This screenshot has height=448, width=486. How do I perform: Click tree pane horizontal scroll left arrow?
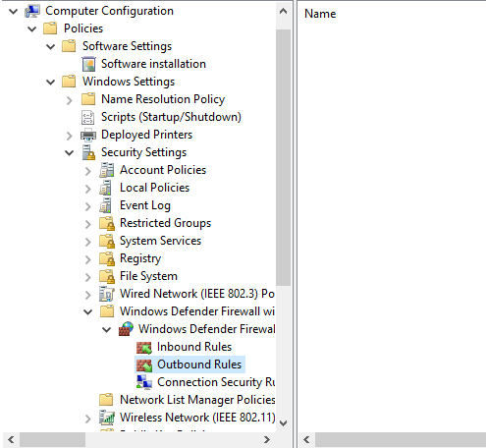(x=11, y=439)
